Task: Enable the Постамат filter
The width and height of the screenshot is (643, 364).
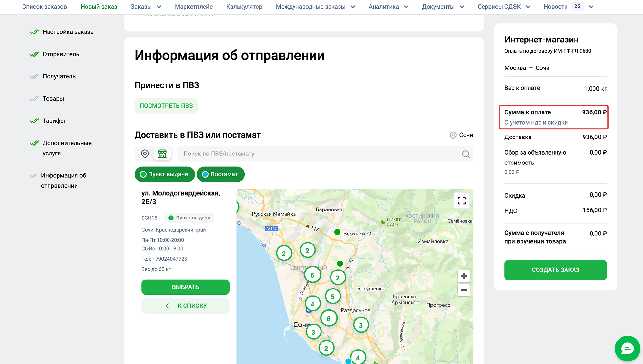Action: pyautogui.click(x=221, y=174)
